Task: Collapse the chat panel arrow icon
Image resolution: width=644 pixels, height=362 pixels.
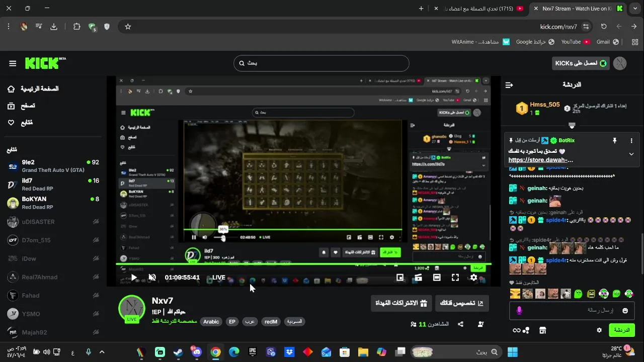Action: [x=509, y=85]
